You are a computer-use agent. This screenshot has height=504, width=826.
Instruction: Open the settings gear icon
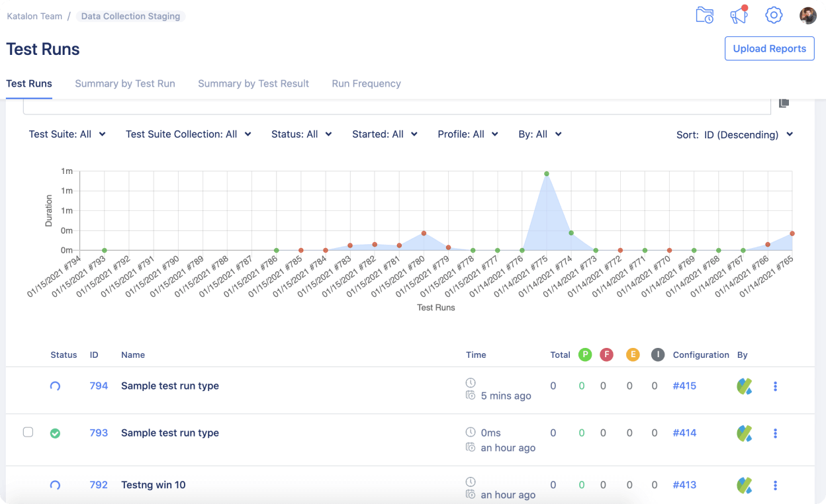point(774,15)
